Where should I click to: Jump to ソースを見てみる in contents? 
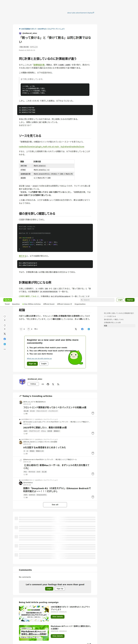[110, 316]
